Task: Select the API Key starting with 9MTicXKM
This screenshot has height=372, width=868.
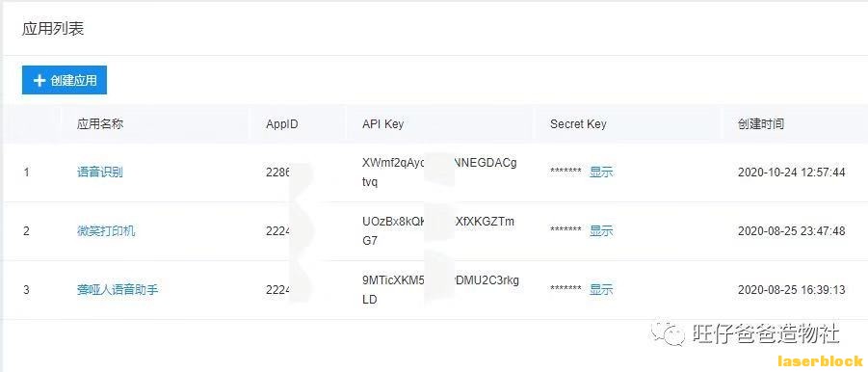Action: pyautogui.click(x=440, y=289)
